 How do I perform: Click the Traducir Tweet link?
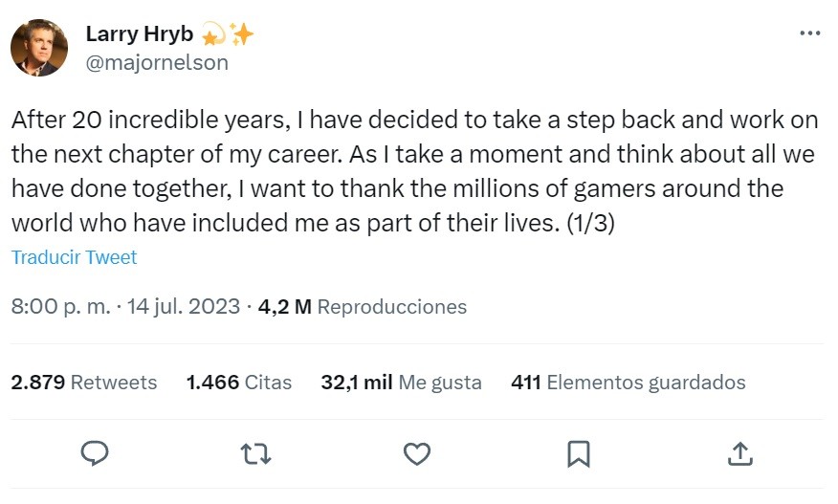tap(74, 257)
